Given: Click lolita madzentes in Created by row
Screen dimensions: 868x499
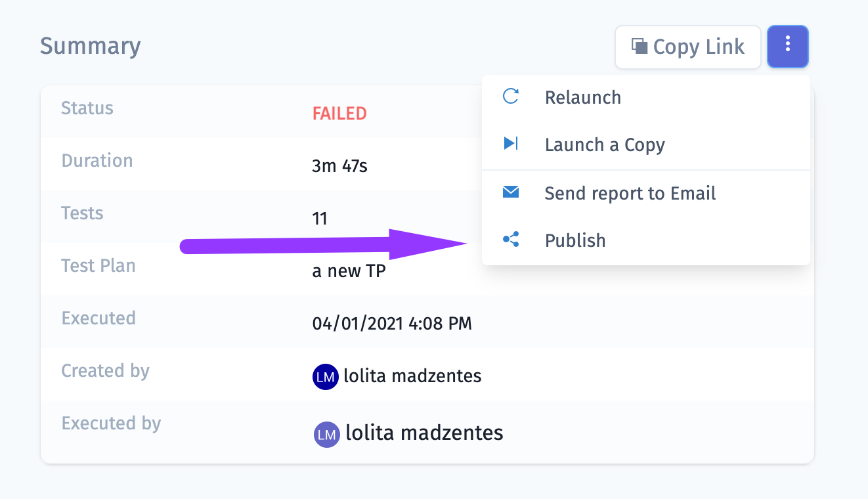Looking at the screenshot, I should click(412, 376).
